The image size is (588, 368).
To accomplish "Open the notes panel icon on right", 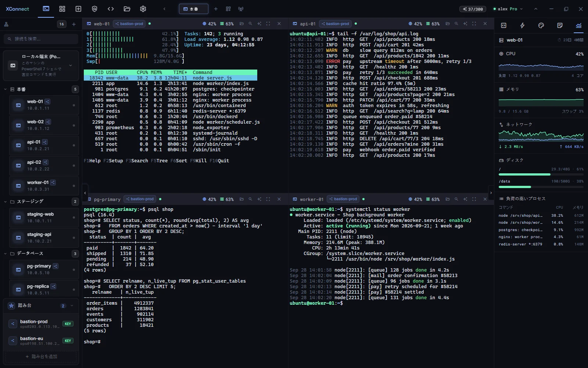I will (x=560, y=25).
